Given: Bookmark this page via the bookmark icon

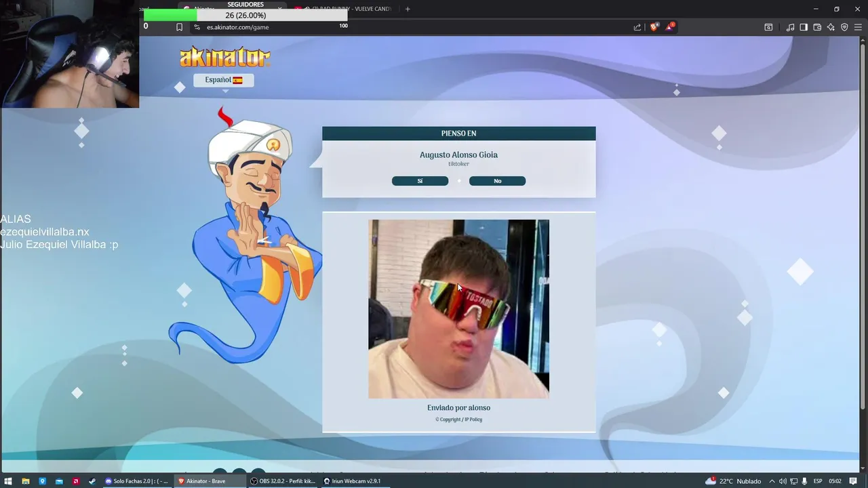Looking at the screenshot, I should pyautogui.click(x=179, y=27).
